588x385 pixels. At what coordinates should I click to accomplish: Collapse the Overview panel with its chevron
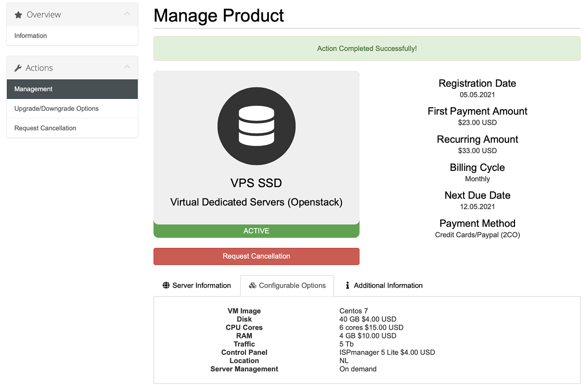point(127,14)
